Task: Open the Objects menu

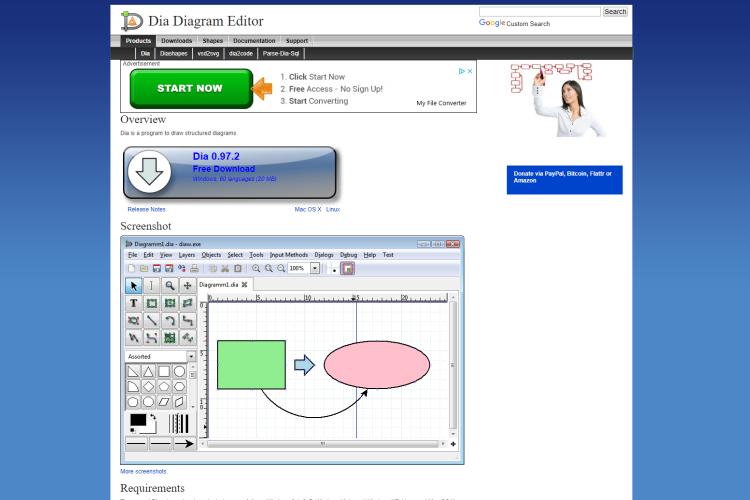Action: [211, 255]
